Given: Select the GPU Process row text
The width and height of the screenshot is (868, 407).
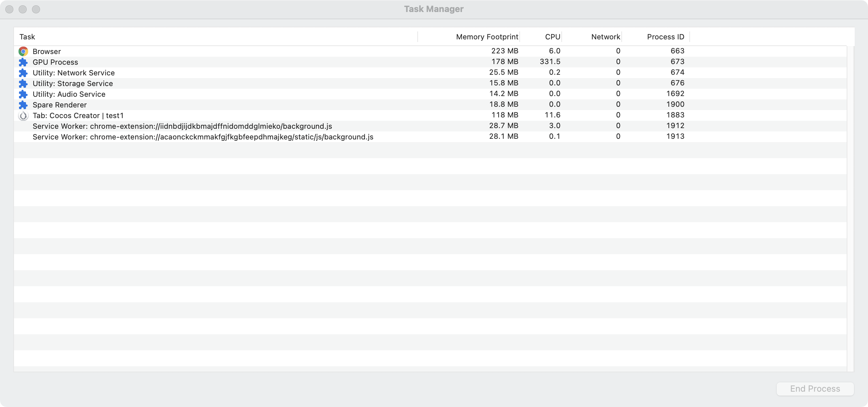Looking at the screenshot, I should pos(55,62).
